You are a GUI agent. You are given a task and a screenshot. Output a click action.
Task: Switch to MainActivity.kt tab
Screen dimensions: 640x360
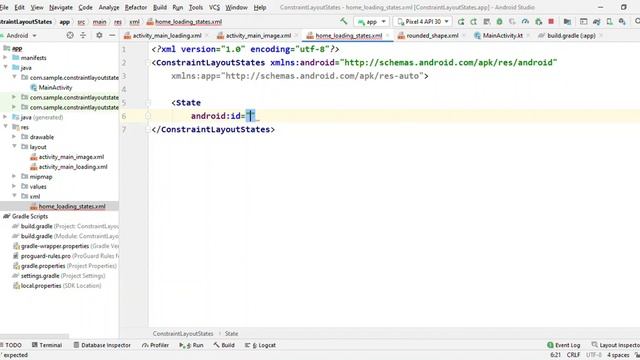[502, 36]
